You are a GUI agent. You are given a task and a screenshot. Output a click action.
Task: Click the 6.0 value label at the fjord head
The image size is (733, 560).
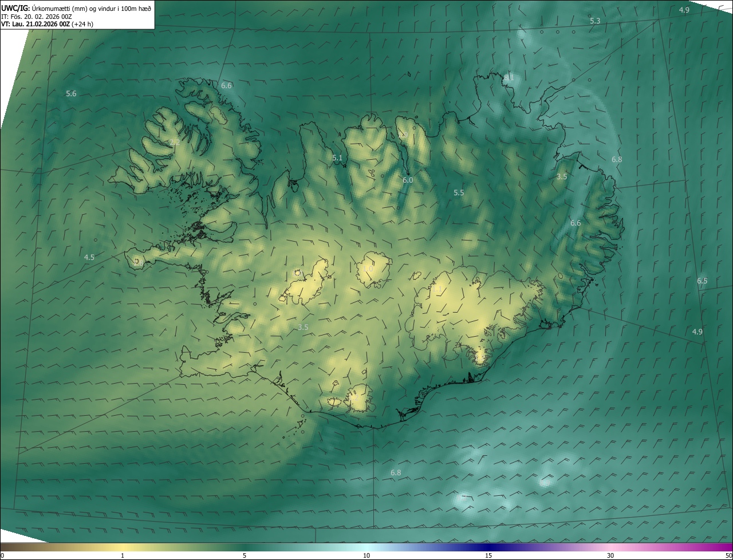[408, 180]
